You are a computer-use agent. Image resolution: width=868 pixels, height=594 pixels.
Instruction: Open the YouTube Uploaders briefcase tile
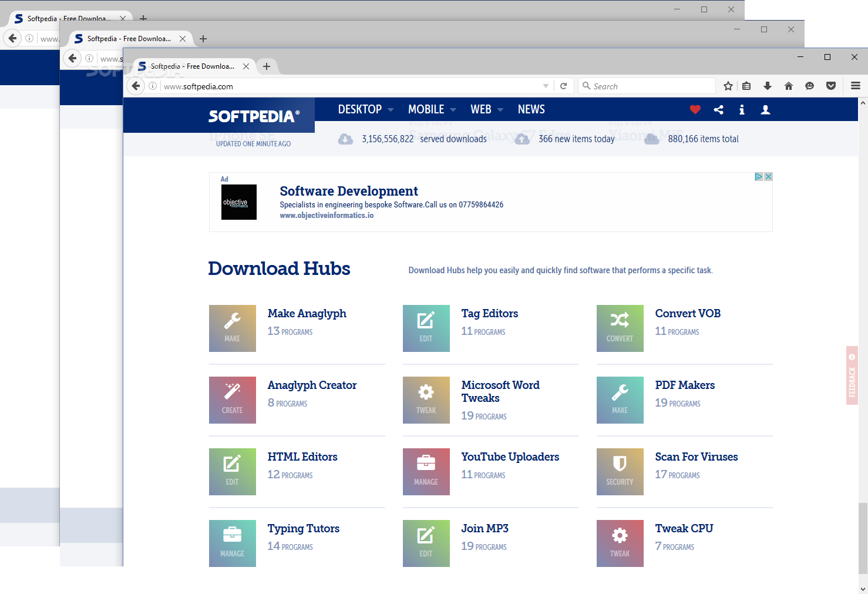coord(426,472)
